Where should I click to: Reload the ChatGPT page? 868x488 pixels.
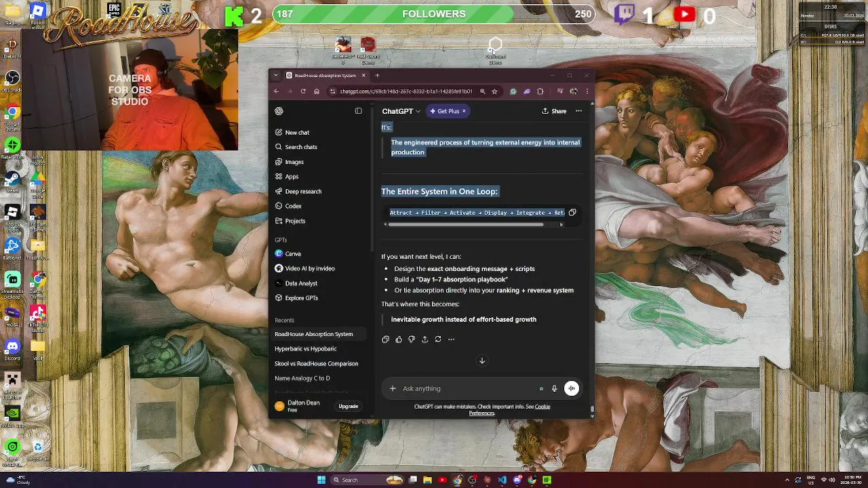tap(303, 91)
